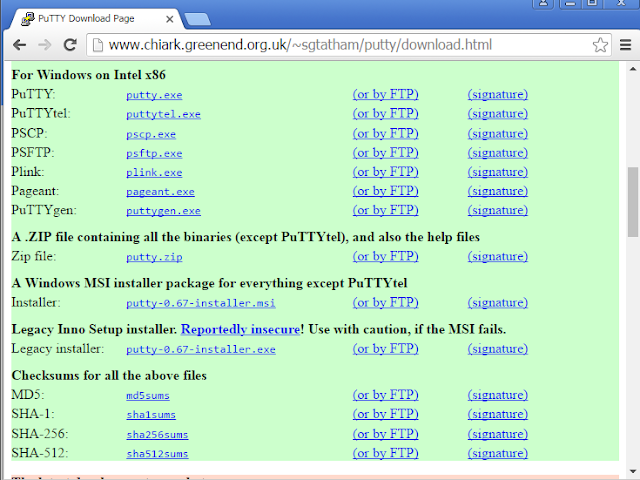This screenshot has width=640, height=480.
Task: Download pscp.exe
Action: 151,134
